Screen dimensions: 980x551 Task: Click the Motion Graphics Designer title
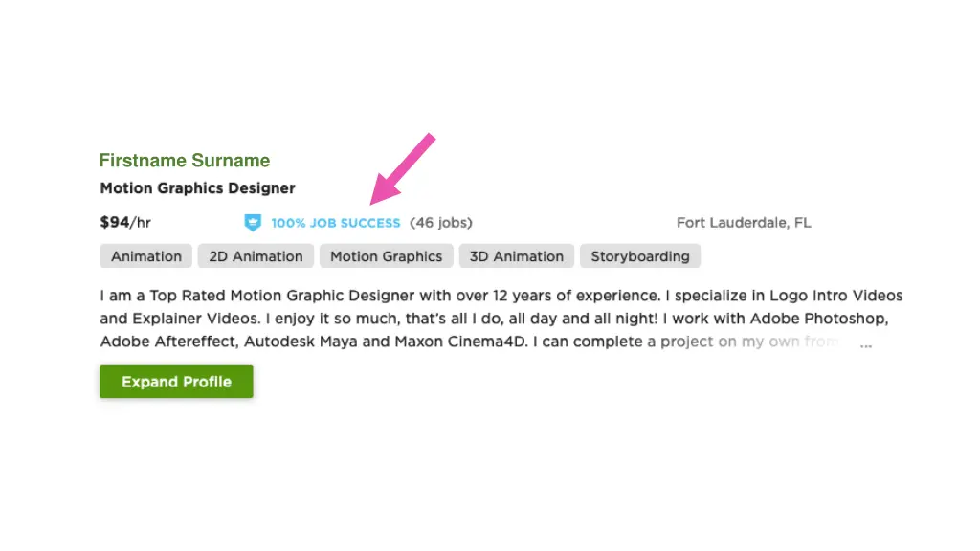coord(197,188)
